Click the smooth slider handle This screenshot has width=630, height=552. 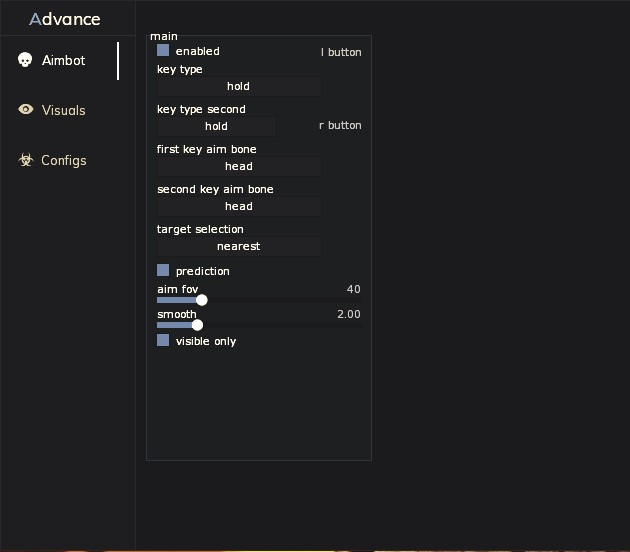(197, 325)
